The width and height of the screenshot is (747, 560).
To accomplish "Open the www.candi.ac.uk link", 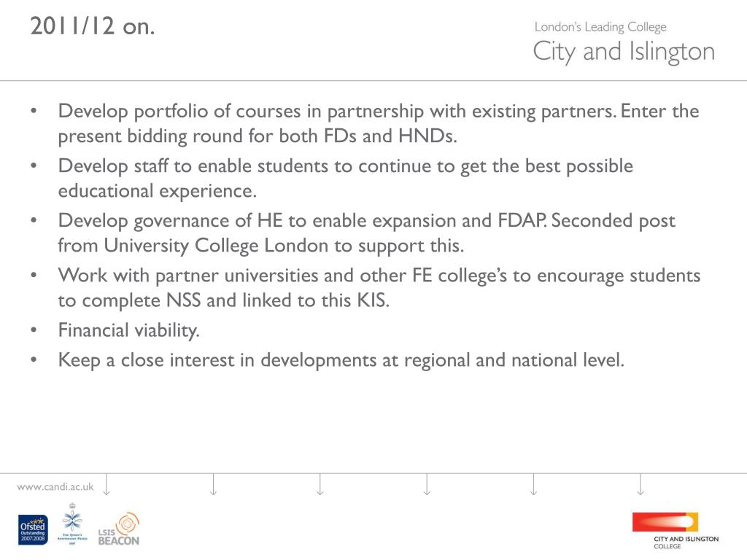I will (55, 486).
